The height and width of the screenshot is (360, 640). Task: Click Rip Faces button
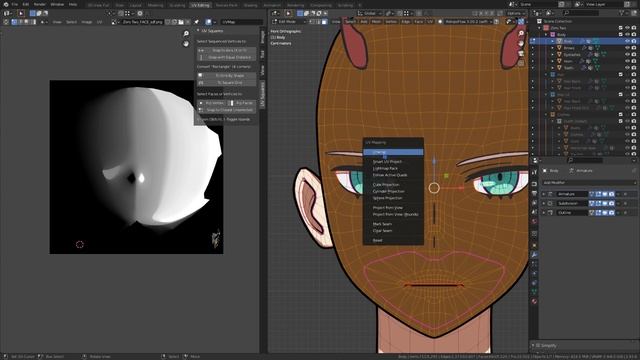pyautogui.click(x=242, y=103)
